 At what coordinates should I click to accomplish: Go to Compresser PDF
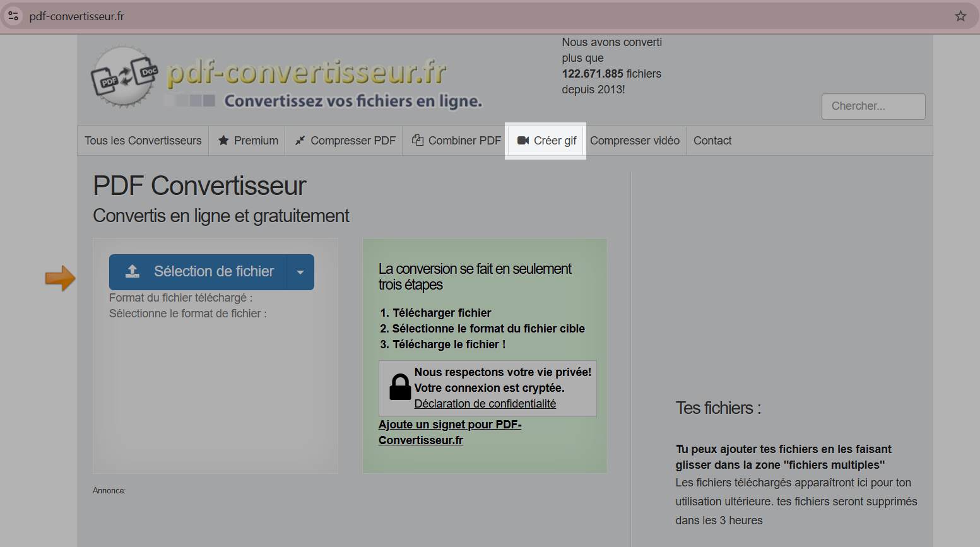coord(345,141)
